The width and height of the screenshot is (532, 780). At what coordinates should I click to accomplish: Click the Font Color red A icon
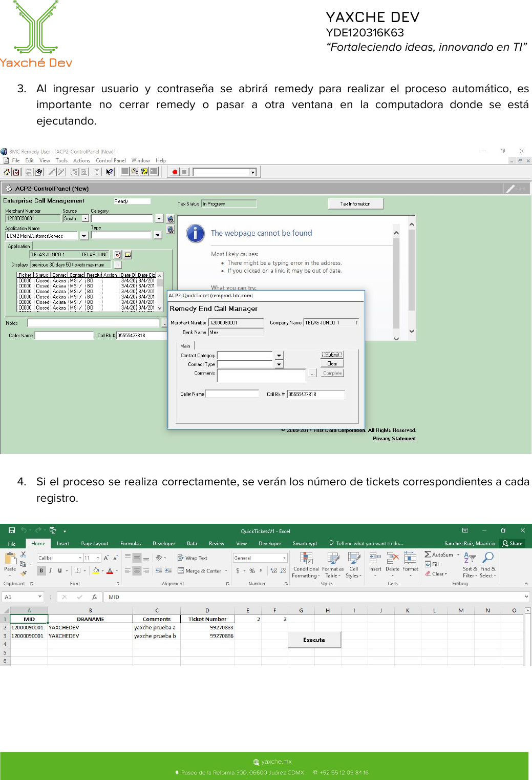coord(110,570)
